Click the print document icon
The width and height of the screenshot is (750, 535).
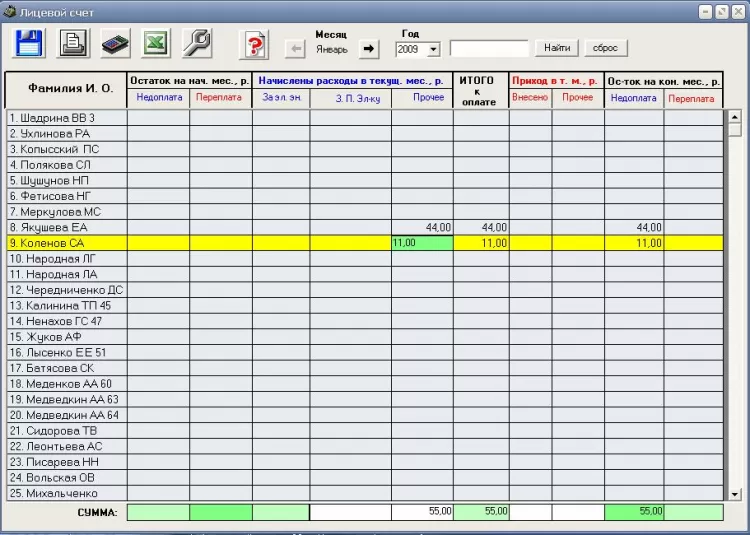click(73, 44)
